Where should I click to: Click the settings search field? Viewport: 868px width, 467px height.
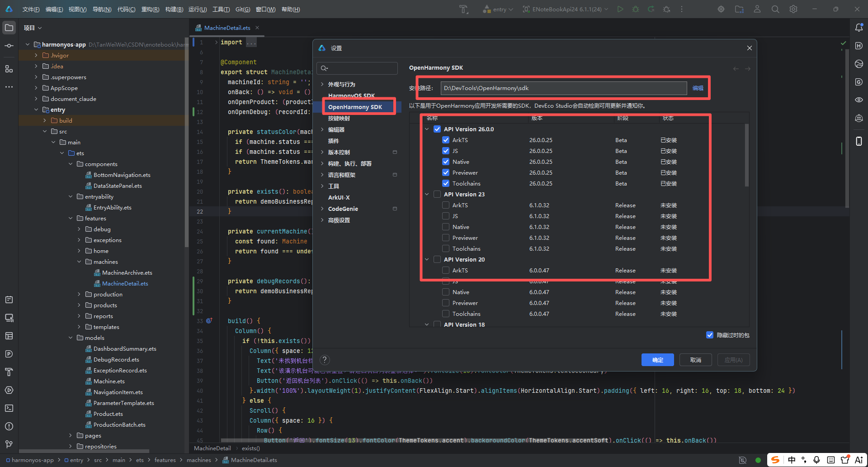tap(357, 68)
